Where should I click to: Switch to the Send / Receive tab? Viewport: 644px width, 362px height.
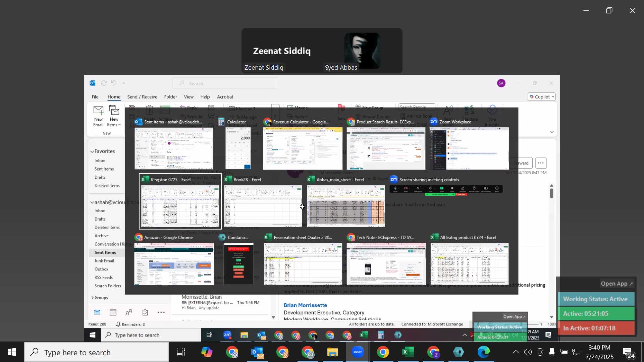[x=142, y=97]
